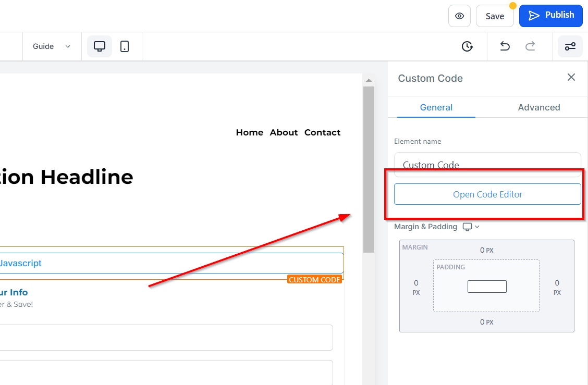The height and width of the screenshot is (385, 588).
Task: Click the Save button
Action: click(495, 16)
